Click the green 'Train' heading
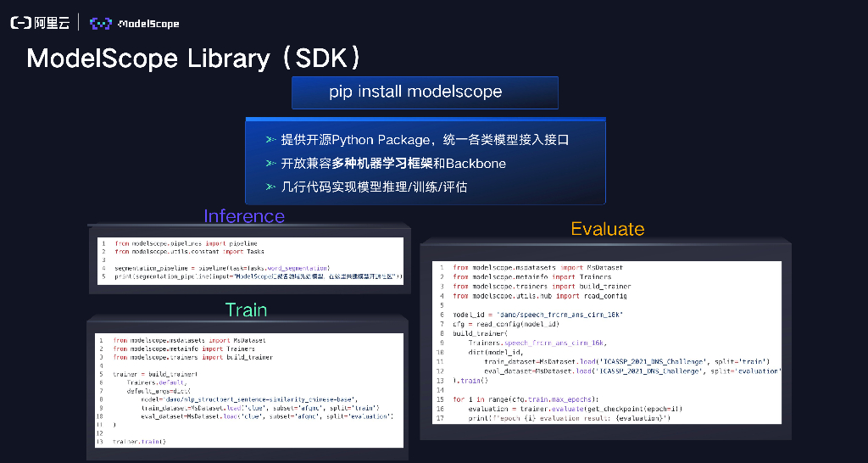Screen dimensions: 868x463 246,310
